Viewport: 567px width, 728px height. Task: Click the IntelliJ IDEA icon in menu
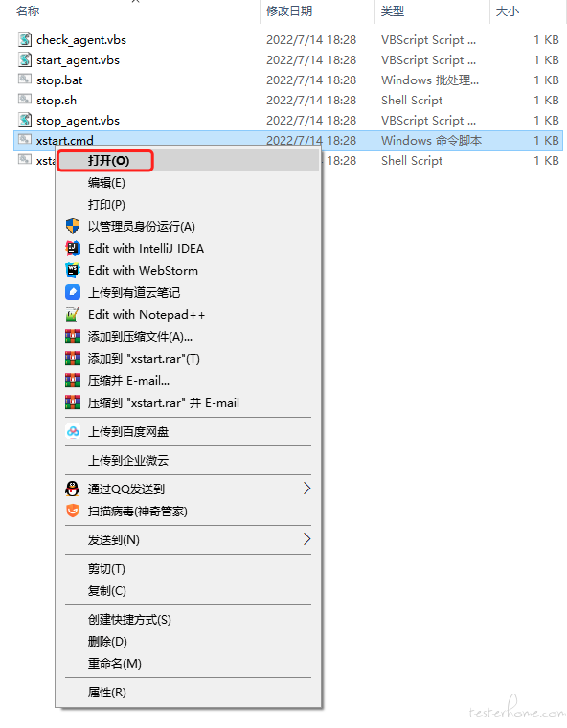pyautogui.click(x=73, y=249)
